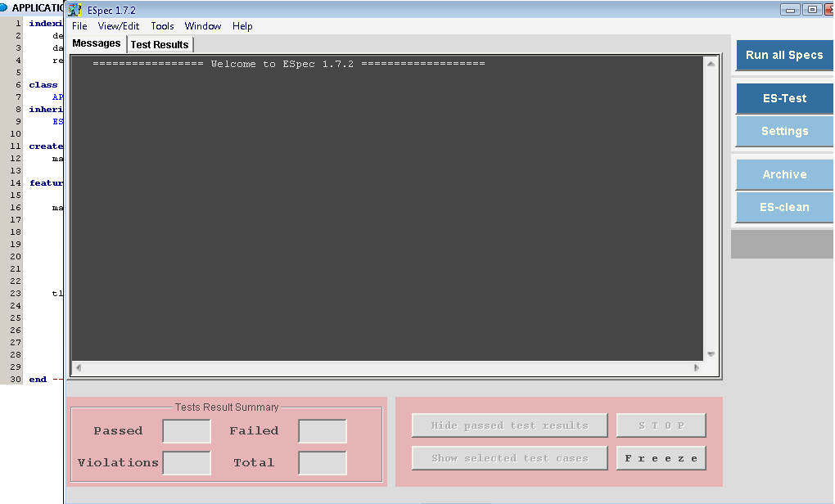Image resolution: width=835 pixels, height=504 pixels.
Task: Switch to the Messages tab
Action: click(97, 43)
